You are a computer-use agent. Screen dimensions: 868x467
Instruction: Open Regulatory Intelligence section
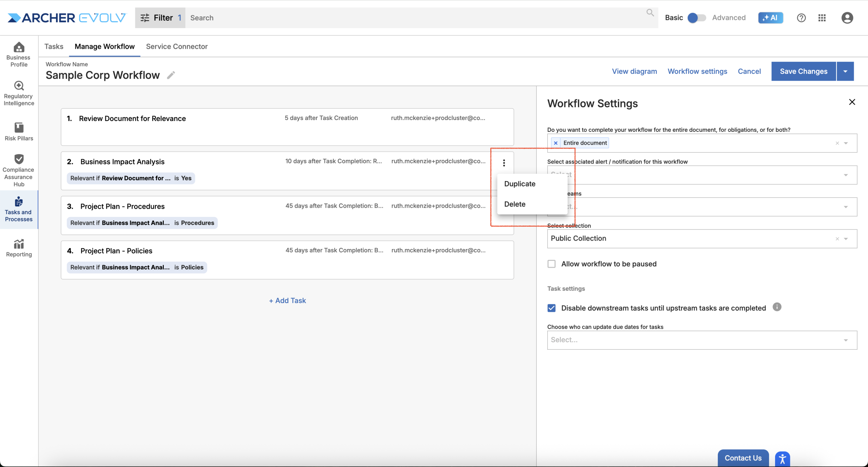(19, 93)
